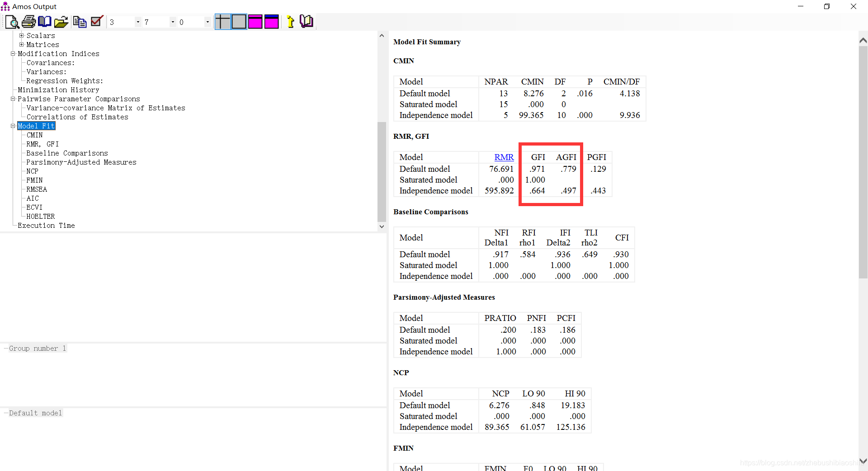Click the CMIN/DF value 4.138
The width and height of the screenshot is (868, 471).
(630, 93)
